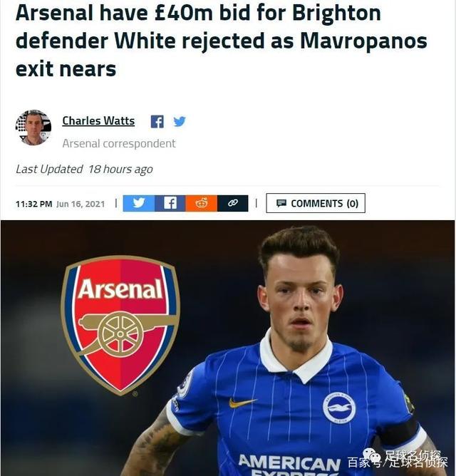Open the Charles Watts author link
Image resolution: width=456 pixels, height=476 pixels.
tap(98, 121)
